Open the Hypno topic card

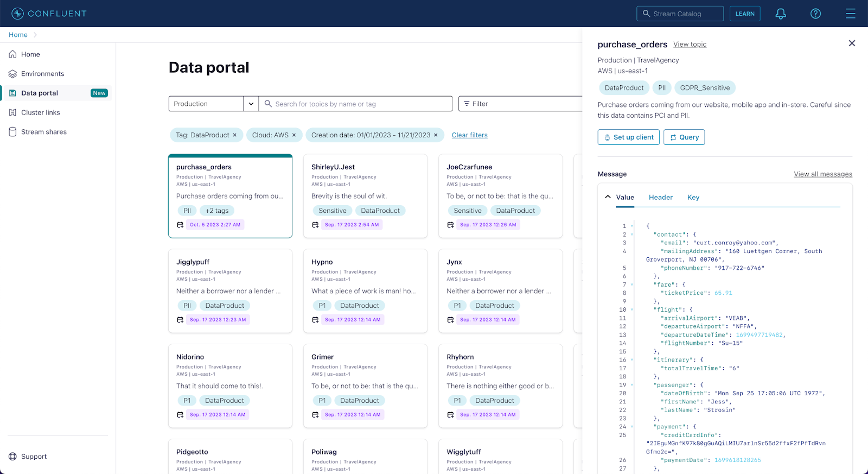[x=366, y=291]
